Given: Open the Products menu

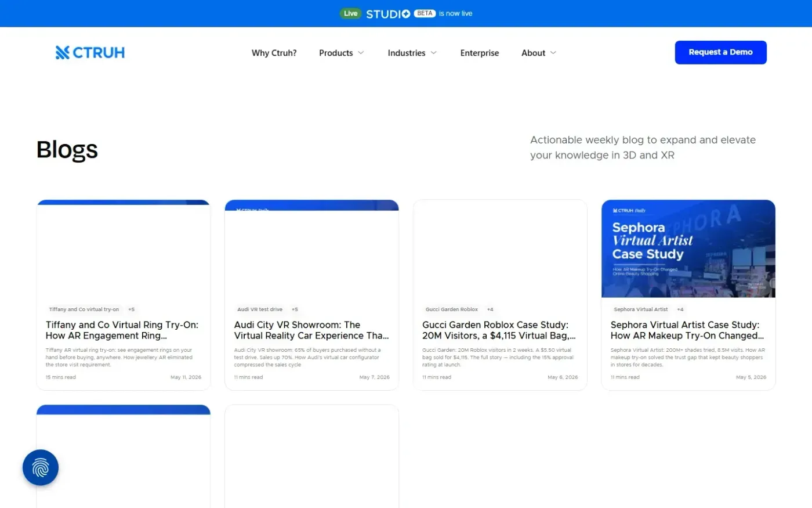Looking at the screenshot, I should point(336,53).
